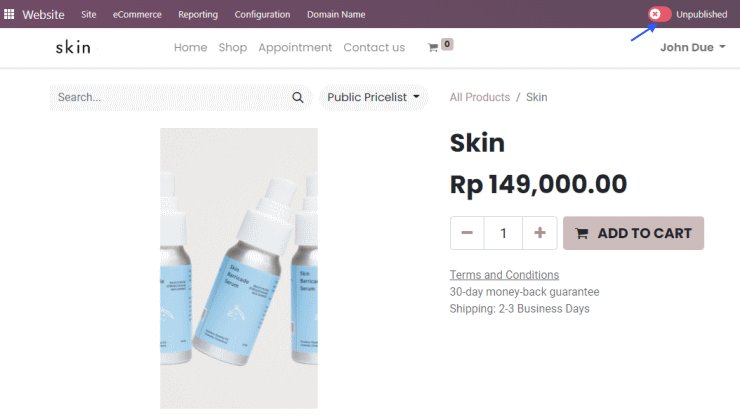The image size is (740, 420).
Task: Toggle the Unpublished switch
Action: pos(659,14)
